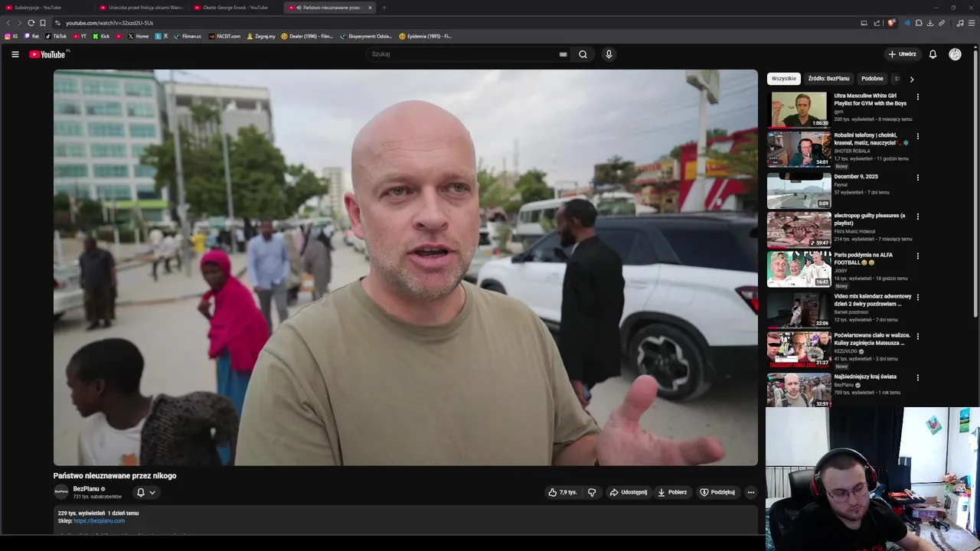The width and height of the screenshot is (980, 551).
Task: Open the account avatar menu
Action: click(x=955, y=54)
